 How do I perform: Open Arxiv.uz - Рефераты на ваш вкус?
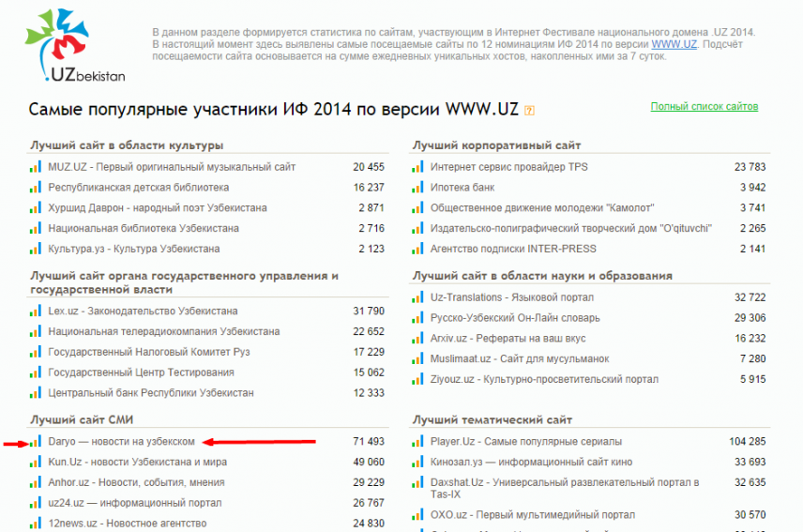508,339
